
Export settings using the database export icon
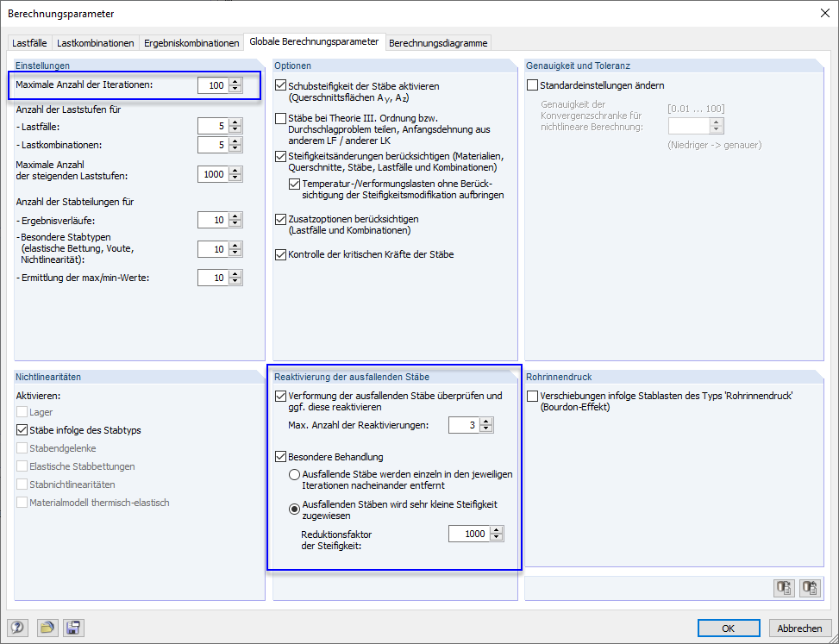(x=784, y=588)
